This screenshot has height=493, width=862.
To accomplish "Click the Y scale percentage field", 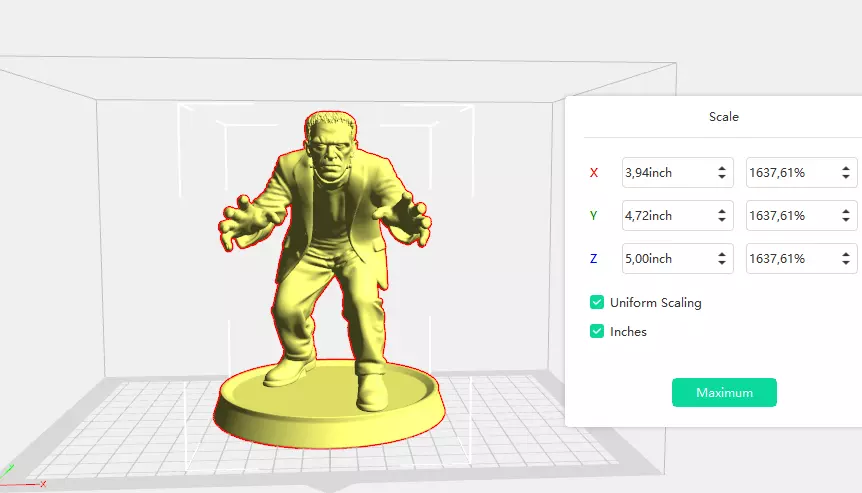I will 802,215.
